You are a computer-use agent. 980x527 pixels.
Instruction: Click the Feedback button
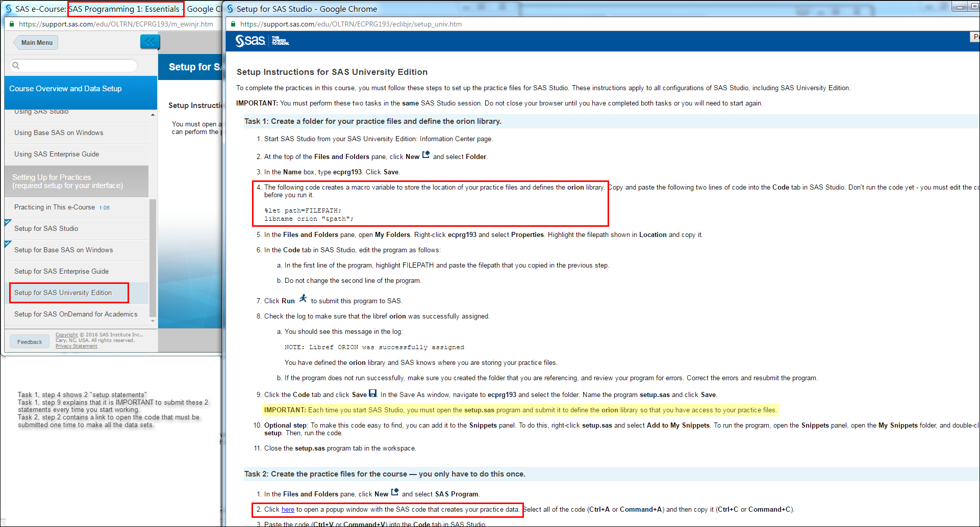point(30,342)
